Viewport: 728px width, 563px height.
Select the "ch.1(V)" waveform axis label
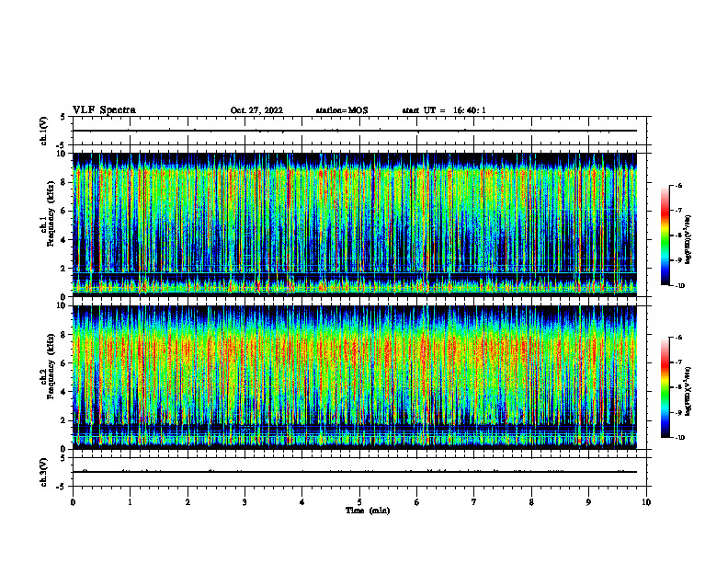(x=44, y=131)
